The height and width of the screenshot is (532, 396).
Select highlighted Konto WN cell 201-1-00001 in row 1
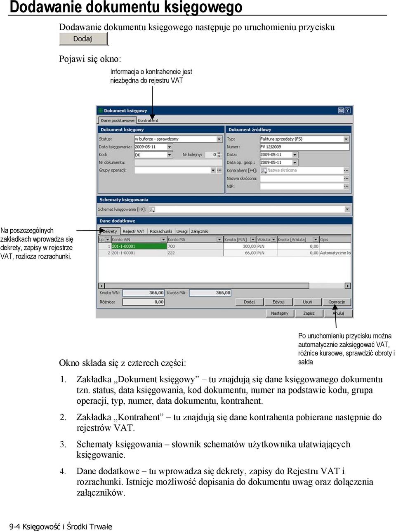pos(139,246)
